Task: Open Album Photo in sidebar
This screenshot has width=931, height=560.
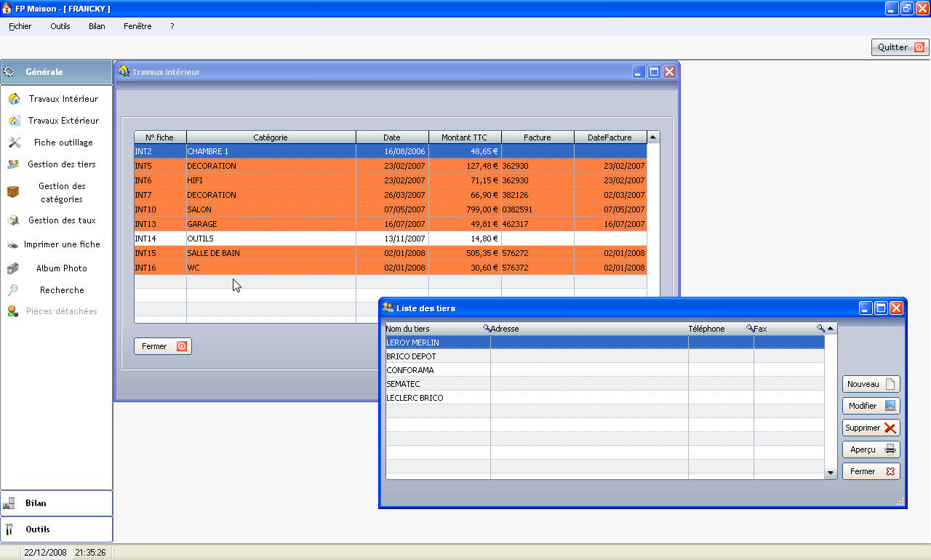Action: tap(61, 268)
